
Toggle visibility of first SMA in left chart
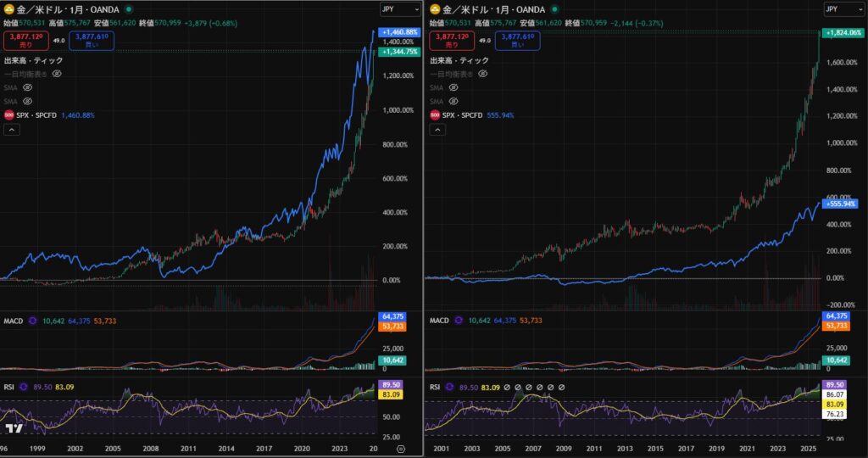click(x=27, y=88)
